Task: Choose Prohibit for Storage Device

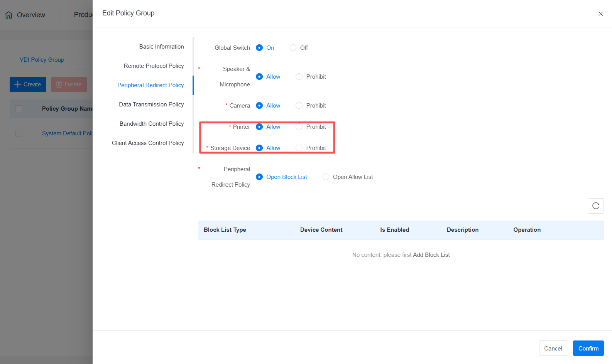Action: (299, 148)
